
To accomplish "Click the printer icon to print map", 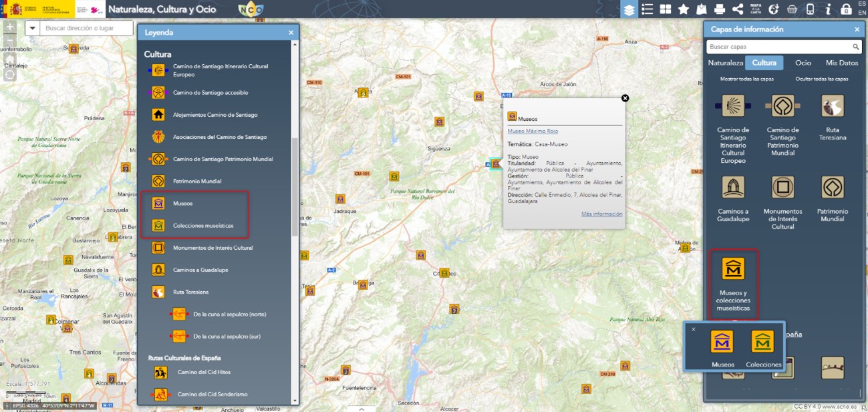I will (x=720, y=9).
